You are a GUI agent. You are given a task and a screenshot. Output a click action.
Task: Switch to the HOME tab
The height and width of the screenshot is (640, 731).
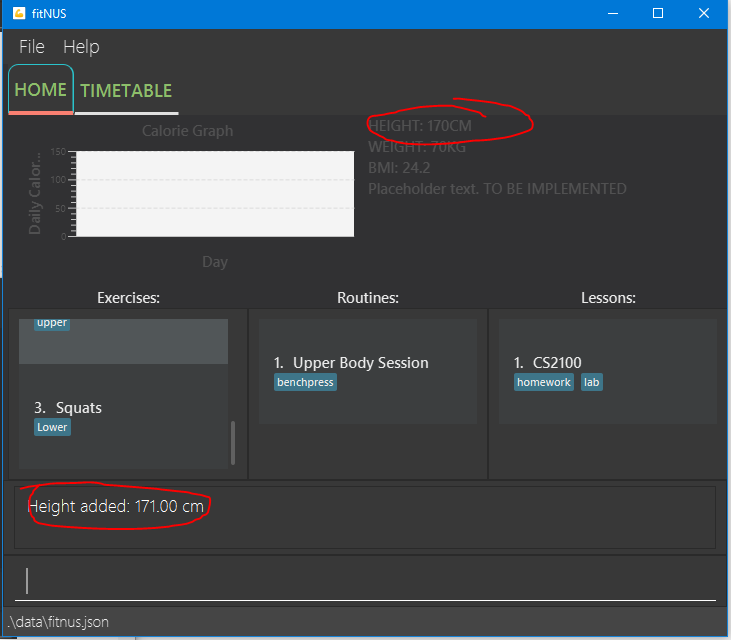click(x=41, y=89)
